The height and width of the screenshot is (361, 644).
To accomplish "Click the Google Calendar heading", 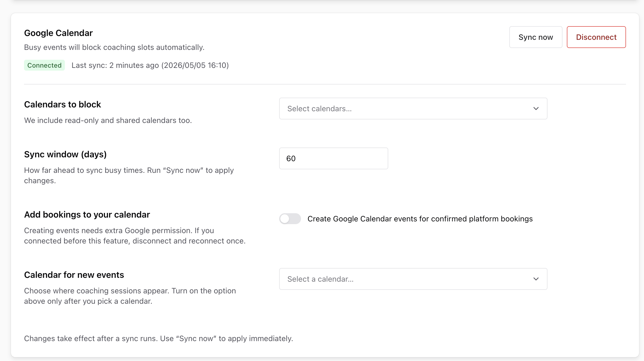I will pyautogui.click(x=58, y=33).
